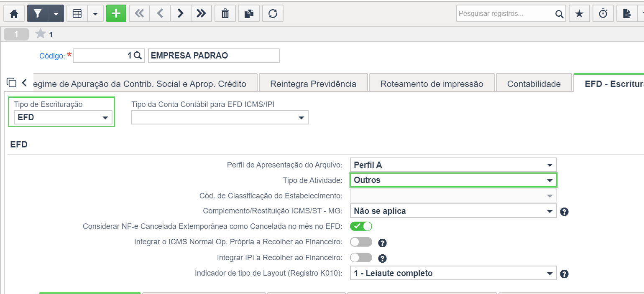Run the search with magnifier icon

point(560,14)
